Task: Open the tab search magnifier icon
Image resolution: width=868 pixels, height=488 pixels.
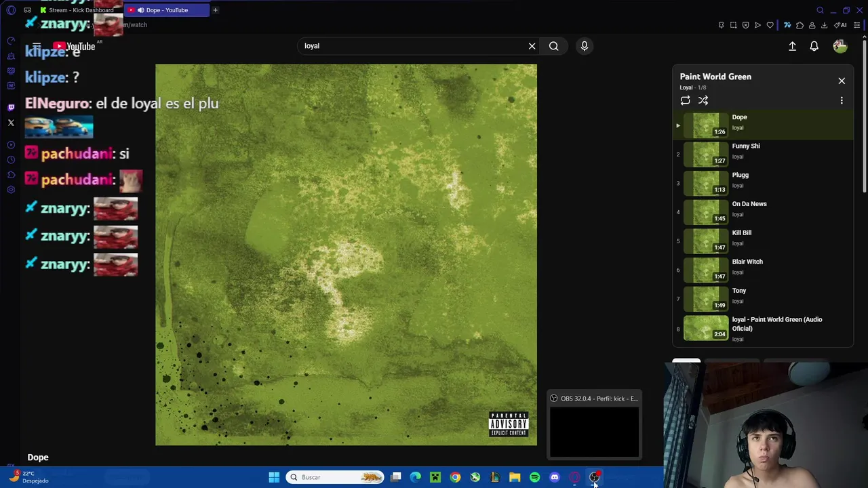Action: (820, 10)
